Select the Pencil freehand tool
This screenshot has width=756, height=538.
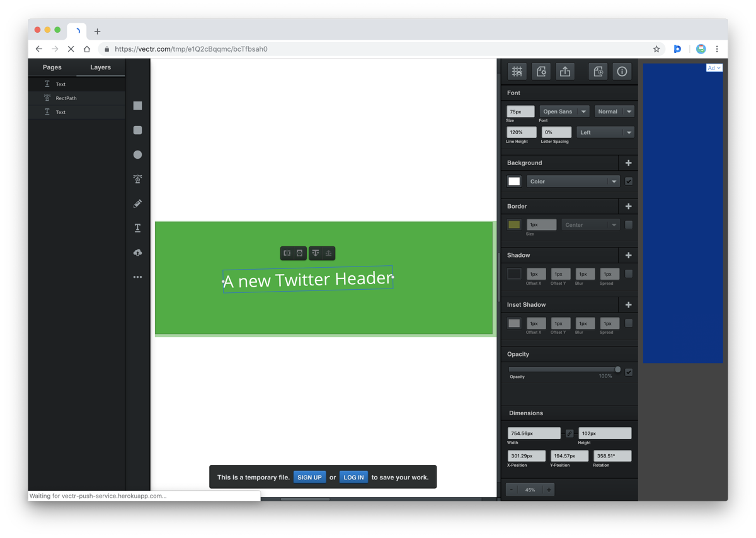click(137, 203)
